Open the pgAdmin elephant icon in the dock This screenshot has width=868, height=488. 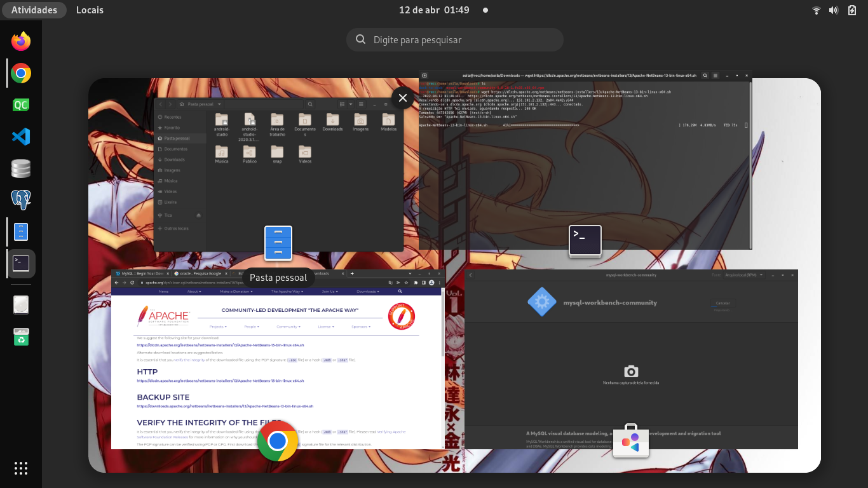21,200
